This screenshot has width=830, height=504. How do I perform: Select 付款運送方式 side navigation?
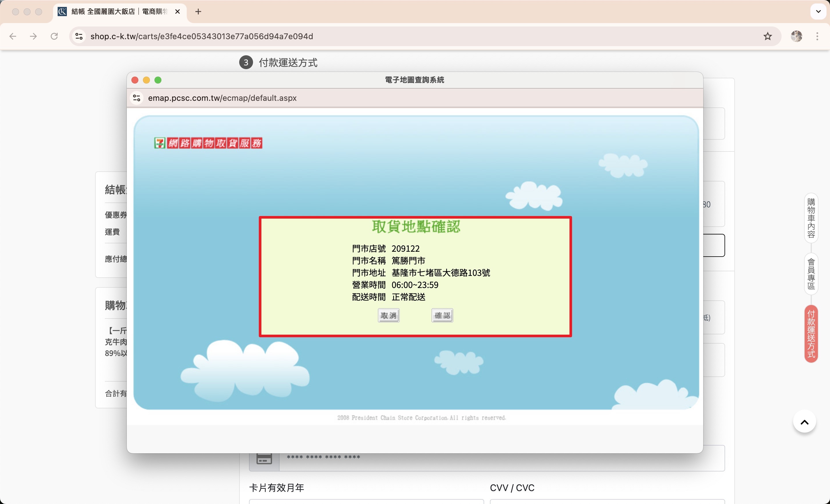(811, 334)
